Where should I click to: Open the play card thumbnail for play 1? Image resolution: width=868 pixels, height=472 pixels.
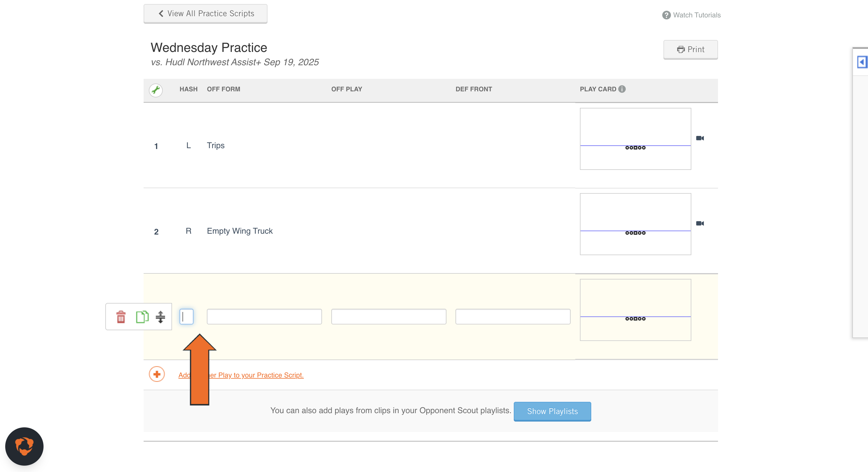pos(636,139)
